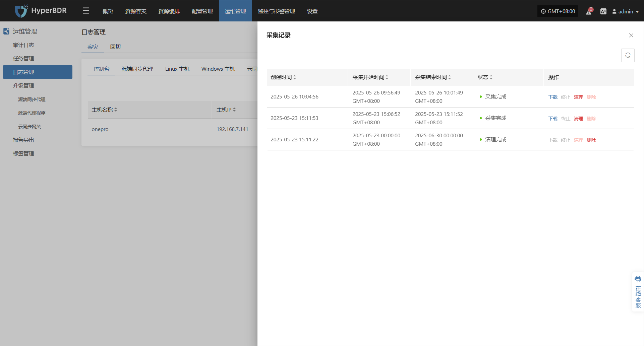
Task: Click 清理 for the 2025-05-23 15:11:22 record
Action: point(578,140)
